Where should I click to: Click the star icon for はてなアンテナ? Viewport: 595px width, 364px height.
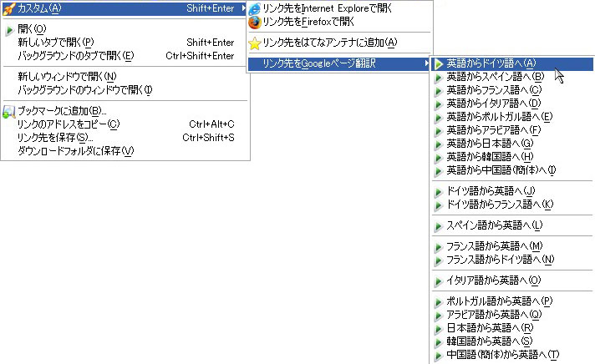[254, 43]
